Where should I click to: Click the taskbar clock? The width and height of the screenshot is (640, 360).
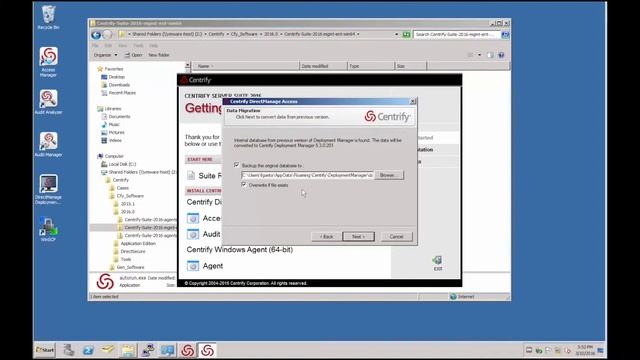[x=585, y=350]
